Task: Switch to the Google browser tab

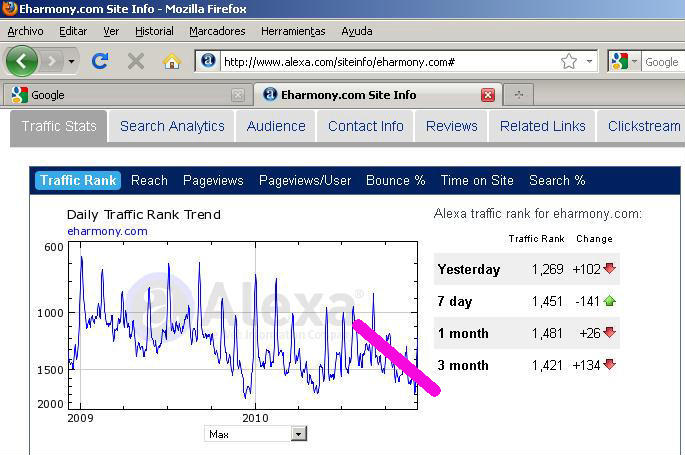Action: click(127, 95)
